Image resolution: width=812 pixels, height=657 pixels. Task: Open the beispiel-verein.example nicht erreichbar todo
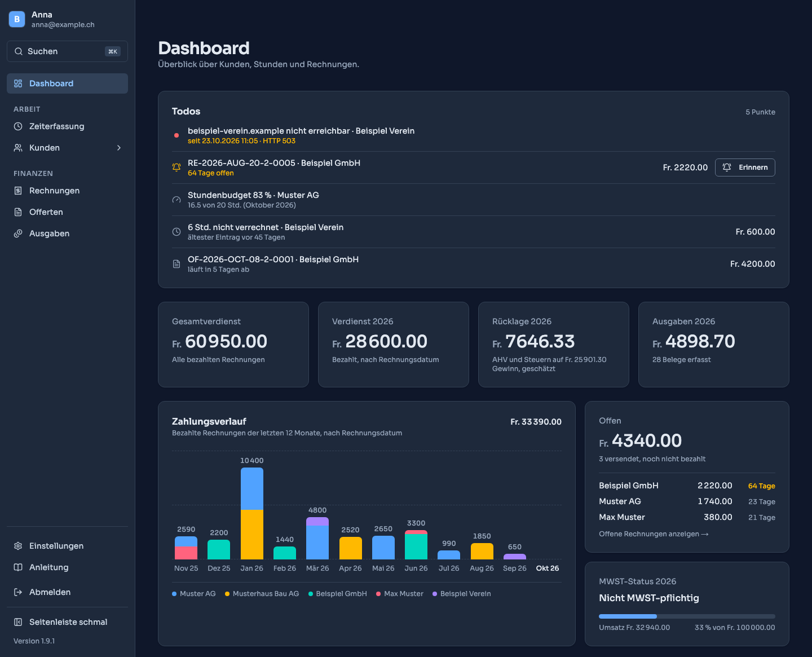tap(474, 135)
